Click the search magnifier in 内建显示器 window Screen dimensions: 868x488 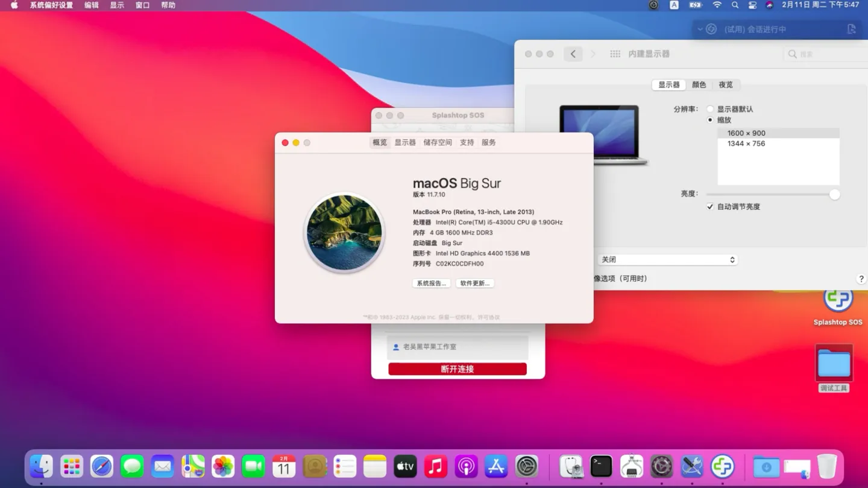pyautogui.click(x=792, y=54)
